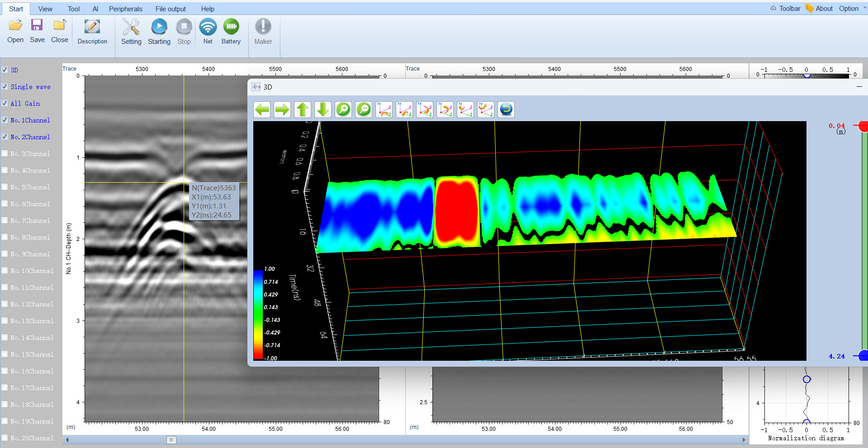Uncheck No. 2Channel checkbox
The height and width of the screenshot is (448, 868).
pyautogui.click(x=5, y=137)
